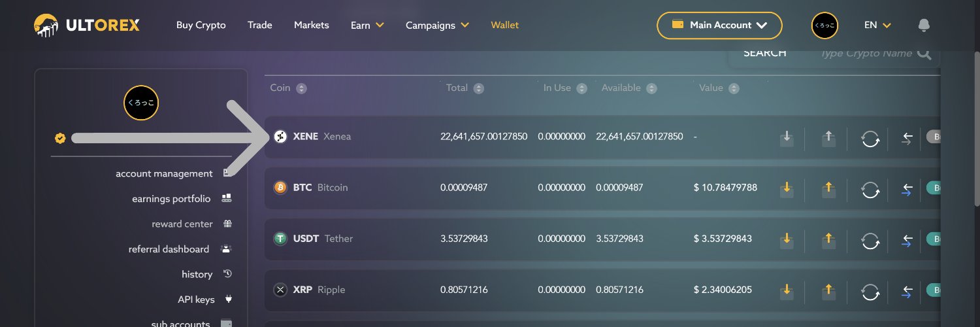The height and width of the screenshot is (327, 980).
Task: Go to the Markets page
Action: (x=312, y=26)
